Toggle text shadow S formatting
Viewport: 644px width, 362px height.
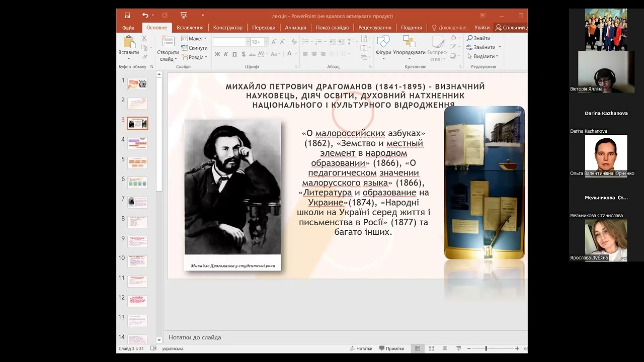pyautogui.click(x=244, y=54)
